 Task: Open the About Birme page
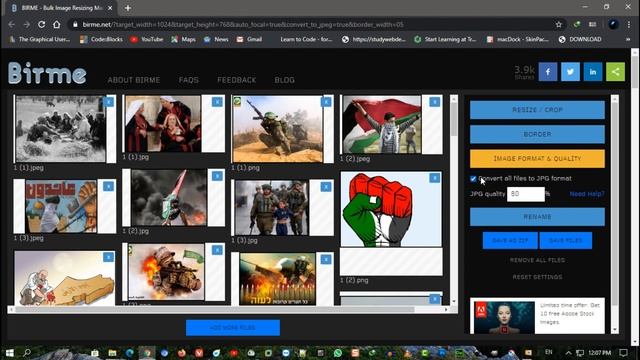point(134,80)
